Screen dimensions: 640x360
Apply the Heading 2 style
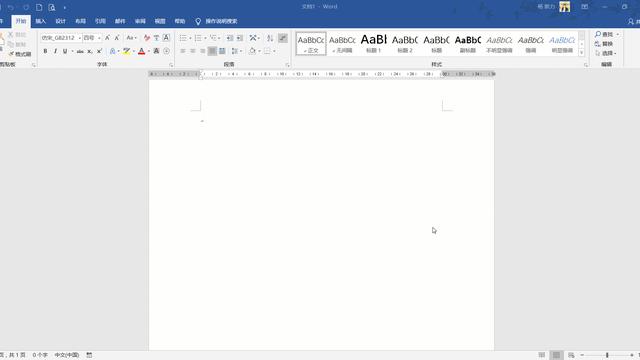[x=405, y=44]
